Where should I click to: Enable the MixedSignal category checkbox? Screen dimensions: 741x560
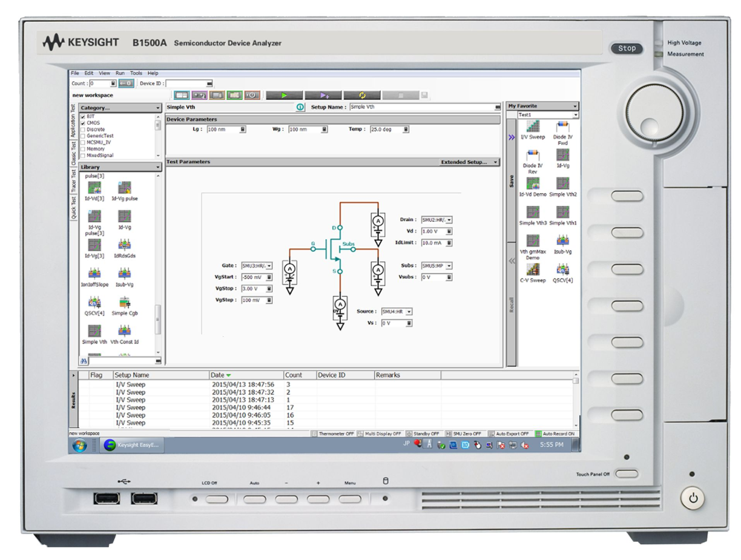tap(83, 155)
